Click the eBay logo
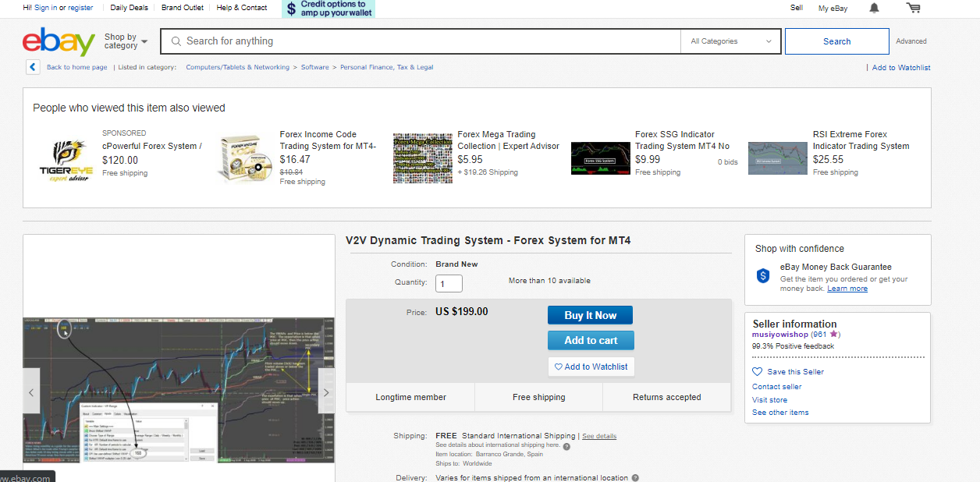Screen dimensions: 980x482 [x=59, y=41]
